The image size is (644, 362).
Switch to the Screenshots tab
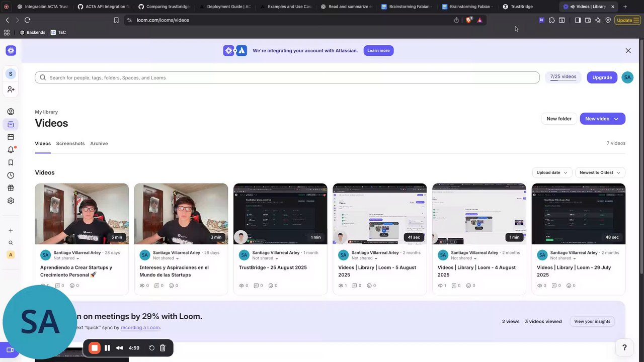click(x=70, y=143)
